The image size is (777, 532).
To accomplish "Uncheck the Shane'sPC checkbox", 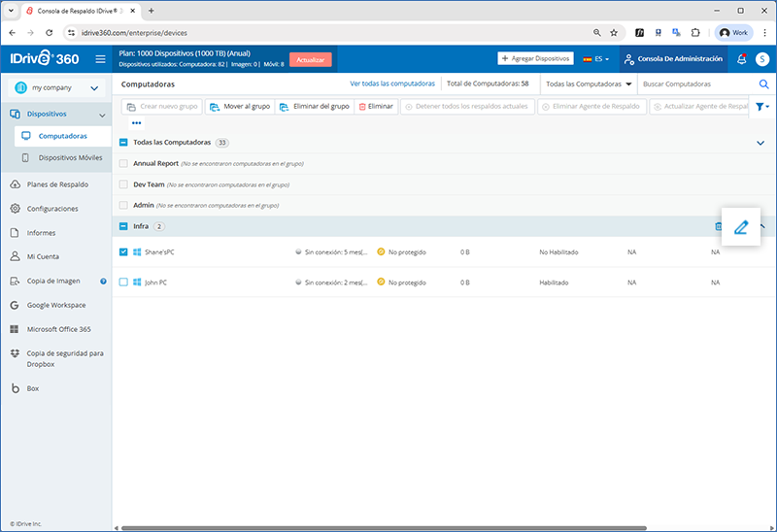I will pos(123,252).
